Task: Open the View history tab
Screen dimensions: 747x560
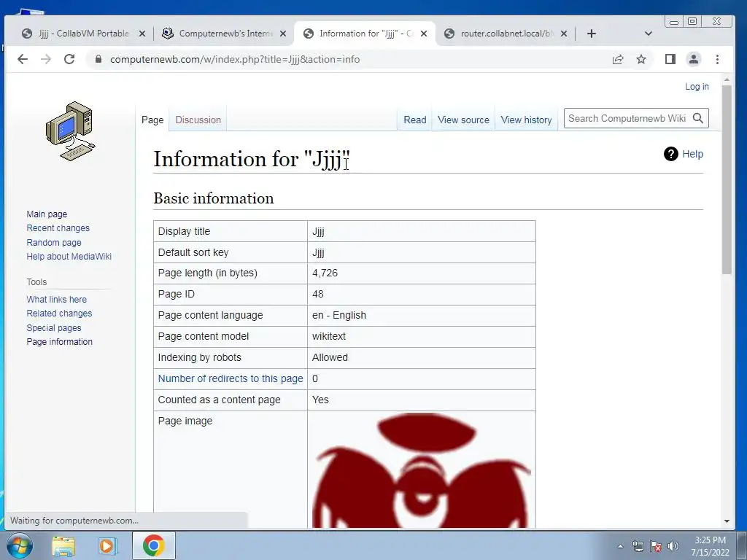Action: click(527, 120)
